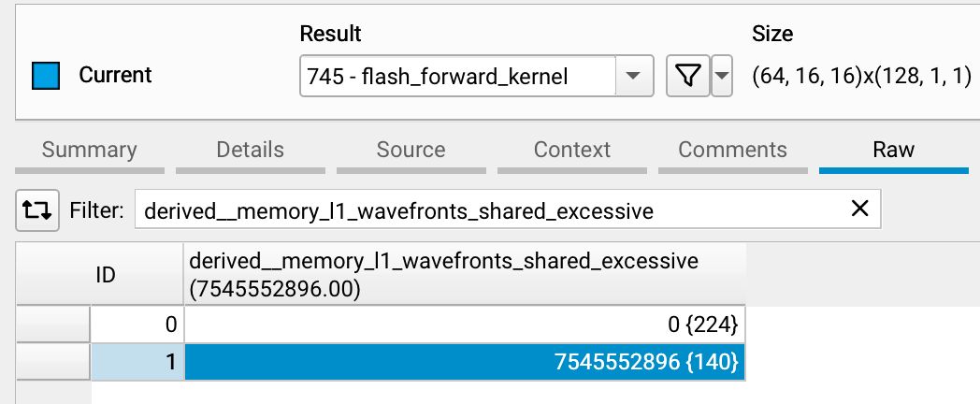
Task: Clear the filter text with X
Action: [859, 210]
